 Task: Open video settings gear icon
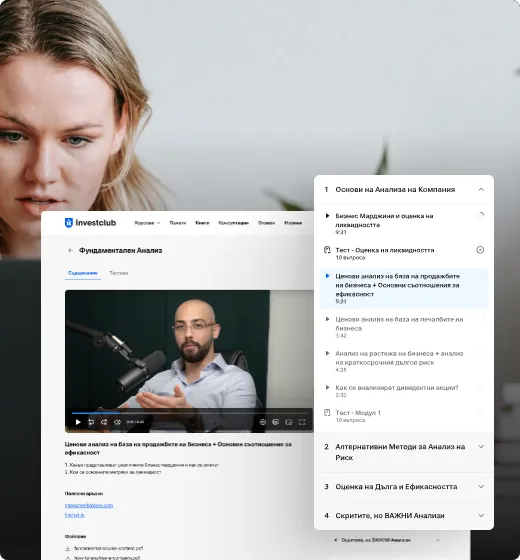click(x=263, y=422)
